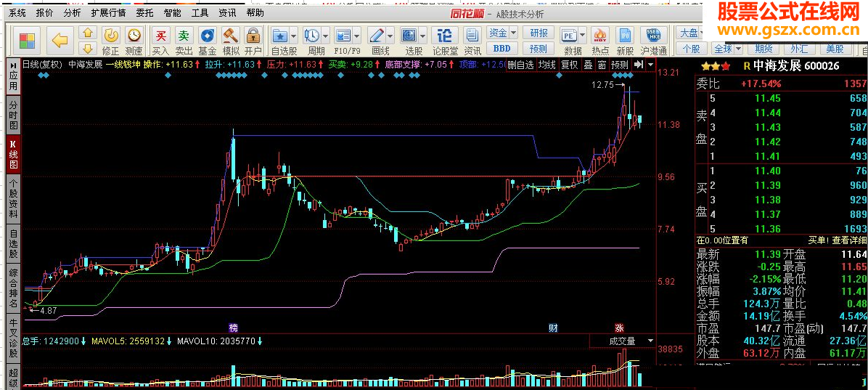The image size is (868, 390).
Task: Open the 资金 dropdown
Action: click(502, 33)
